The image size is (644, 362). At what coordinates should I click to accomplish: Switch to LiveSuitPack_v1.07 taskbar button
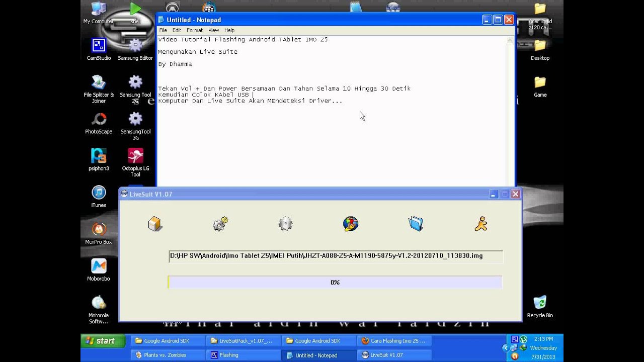click(x=243, y=341)
